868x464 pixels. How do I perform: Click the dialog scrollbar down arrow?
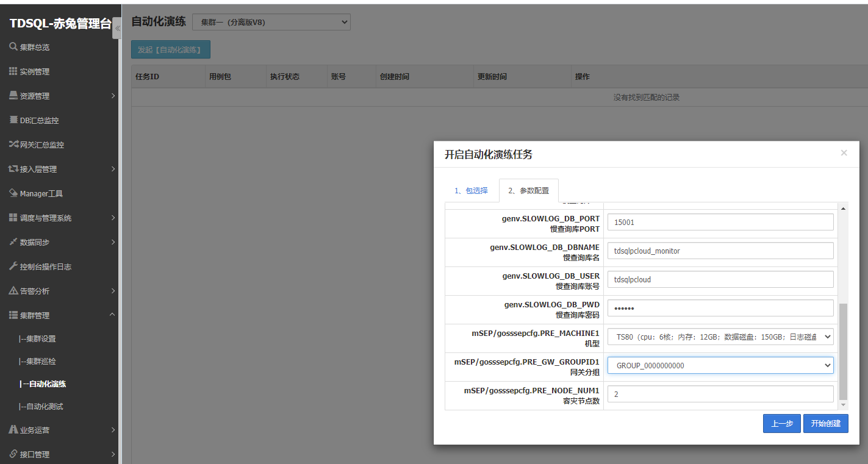pos(844,405)
